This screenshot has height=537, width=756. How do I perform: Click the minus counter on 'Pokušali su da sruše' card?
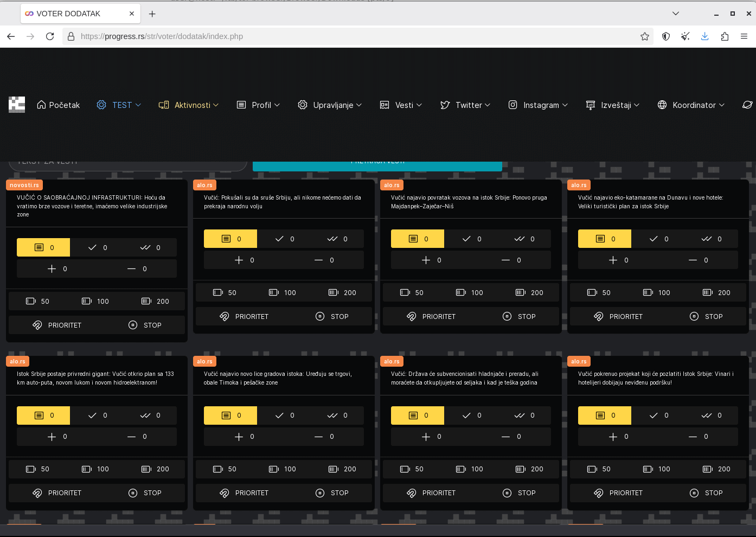[x=324, y=260]
